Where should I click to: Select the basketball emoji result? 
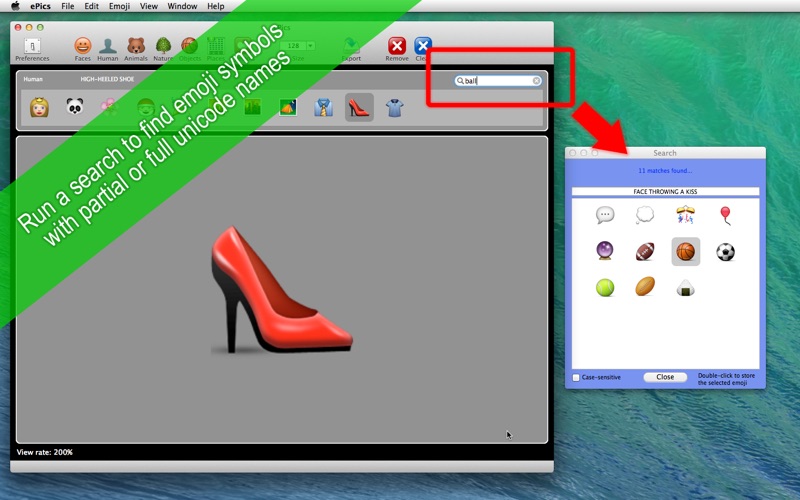click(685, 252)
